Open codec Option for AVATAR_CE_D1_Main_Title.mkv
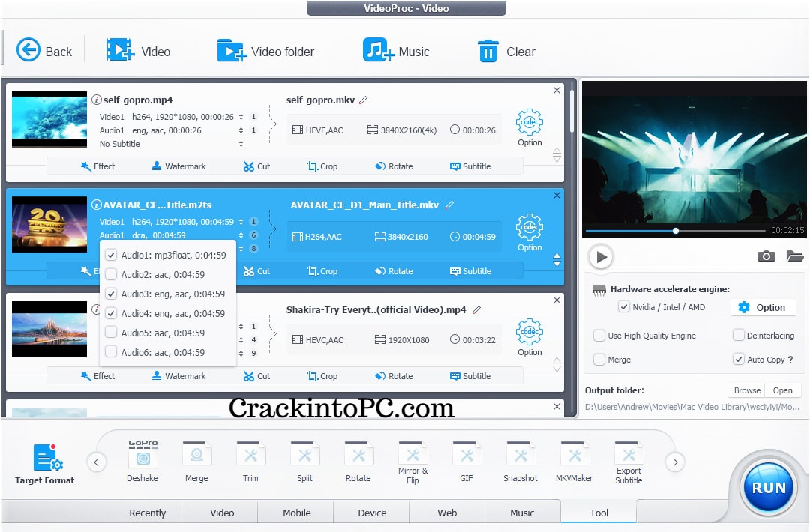This screenshot has width=810, height=532. [x=529, y=233]
